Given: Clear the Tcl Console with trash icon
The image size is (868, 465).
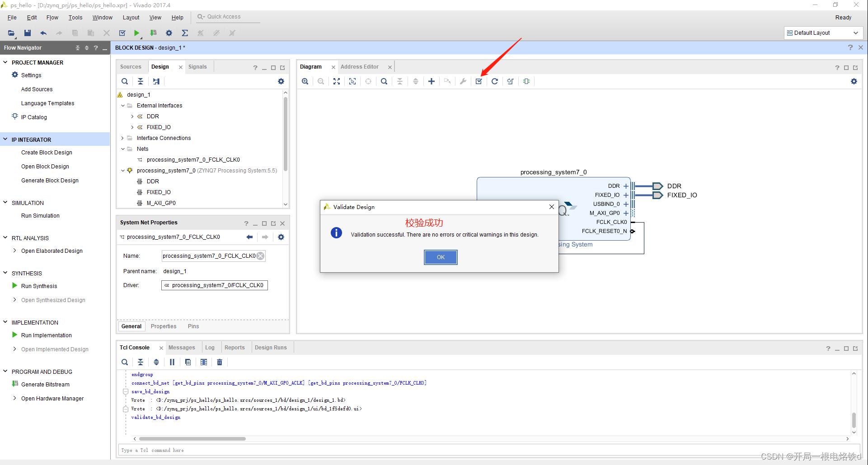Looking at the screenshot, I should pos(220,362).
